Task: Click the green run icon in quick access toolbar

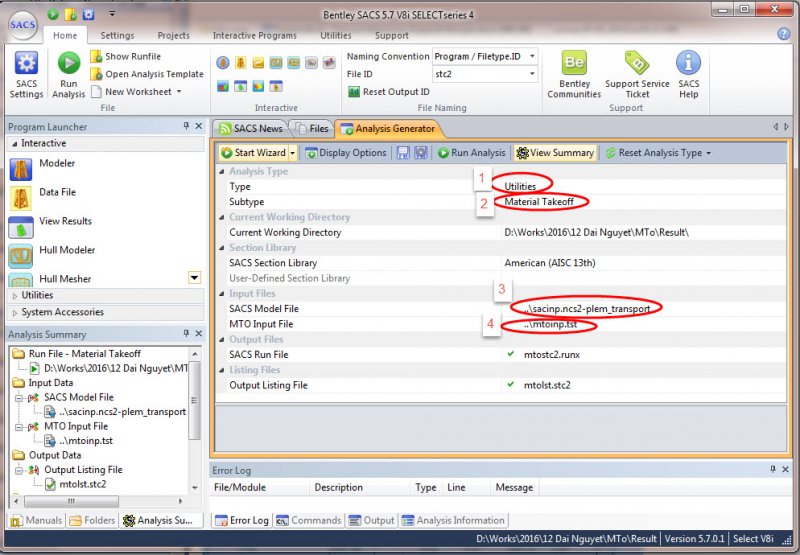Action: (x=53, y=14)
